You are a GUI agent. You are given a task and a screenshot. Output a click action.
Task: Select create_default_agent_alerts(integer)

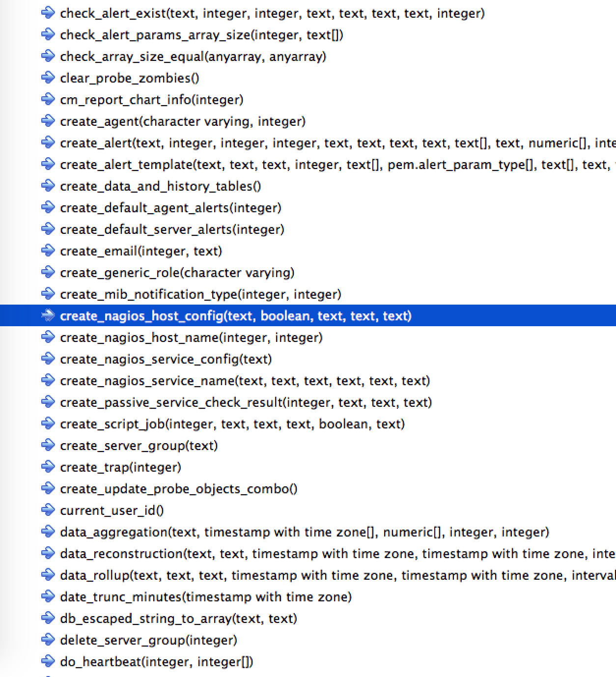(x=170, y=208)
